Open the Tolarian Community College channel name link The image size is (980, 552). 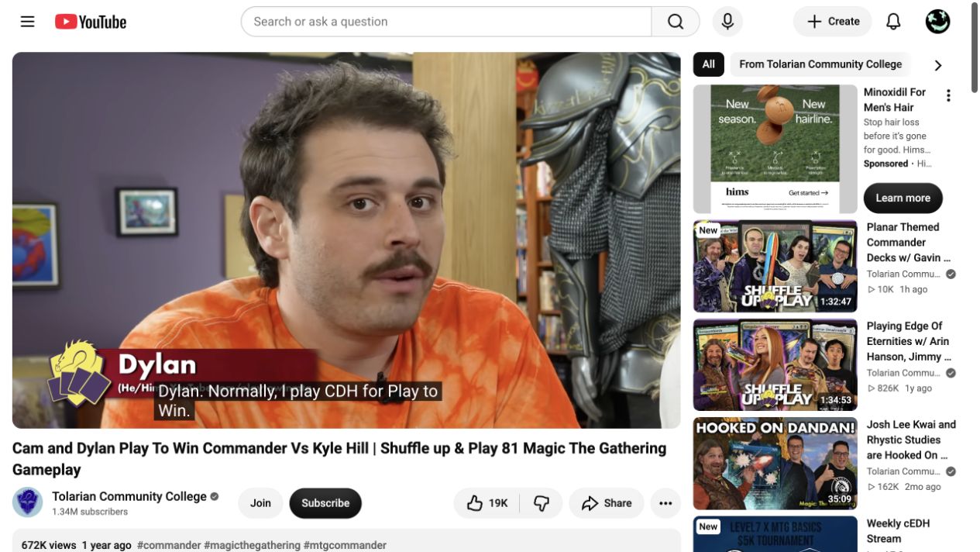[x=129, y=496]
